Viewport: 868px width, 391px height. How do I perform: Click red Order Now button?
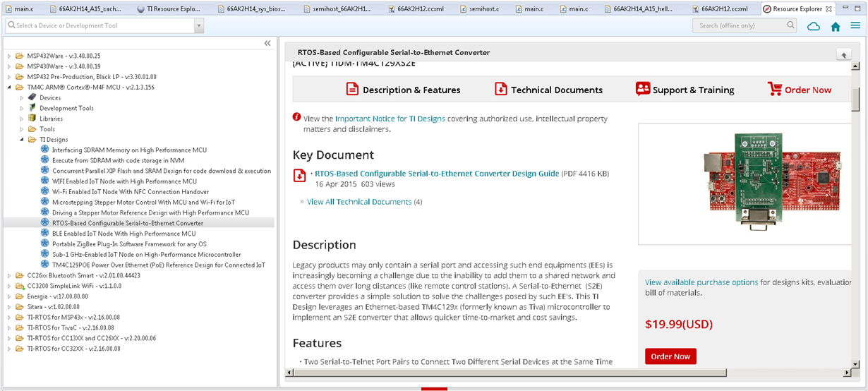670,356
